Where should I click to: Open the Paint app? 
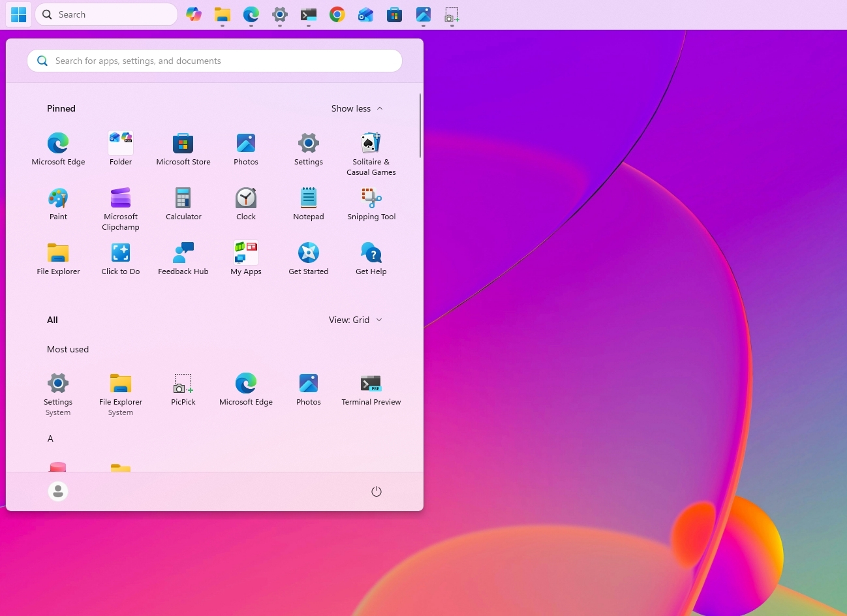pyautogui.click(x=58, y=204)
